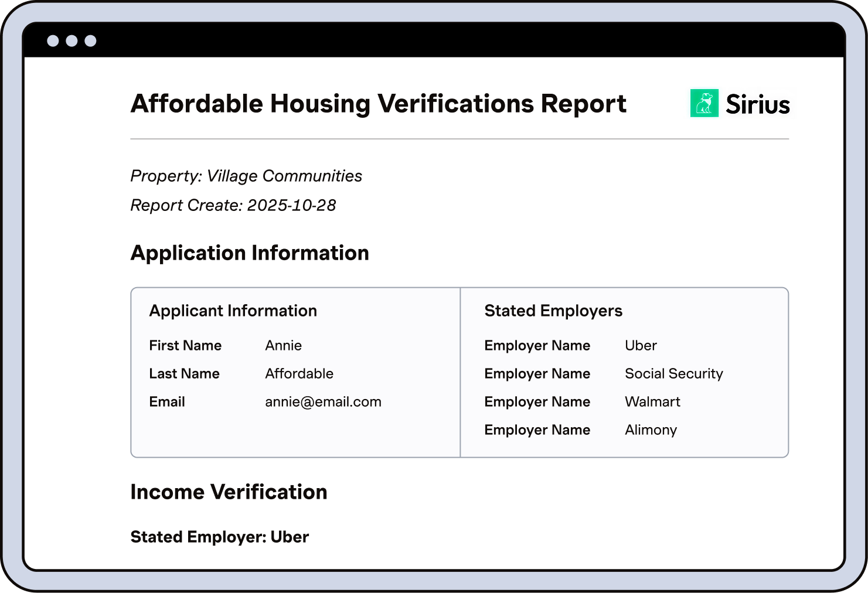868x593 pixels.
Task: Click the Employer Name label beside Uber
Action: click(x=537, y=346)
